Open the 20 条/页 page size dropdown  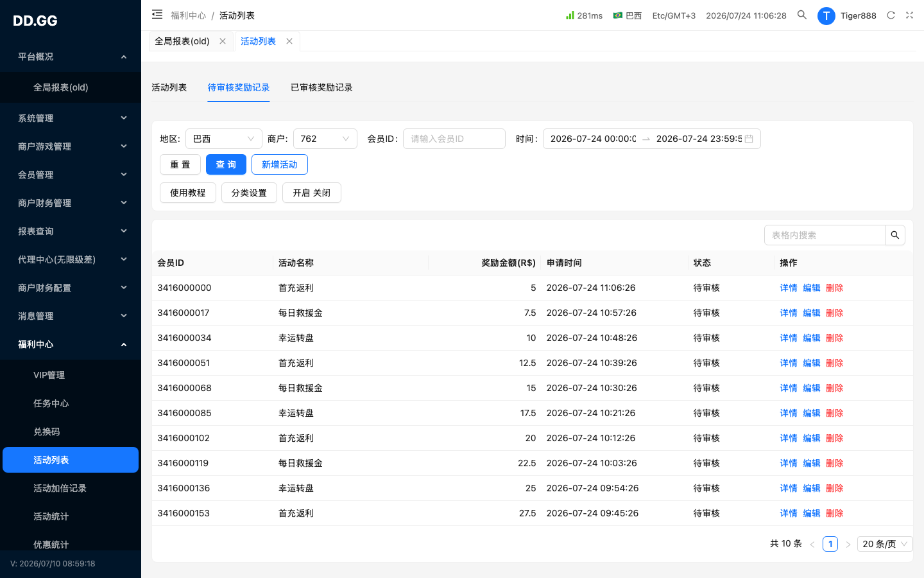(x=886, y=544)
